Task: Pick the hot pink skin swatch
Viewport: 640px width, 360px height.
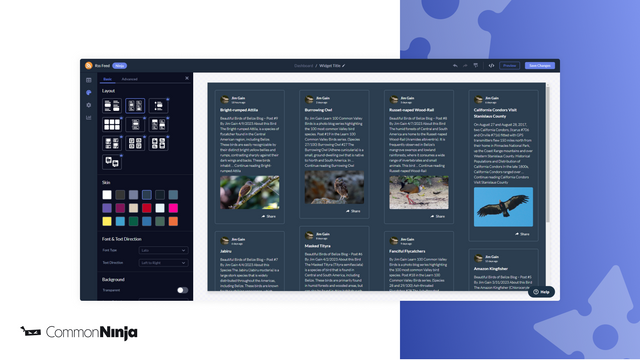Action: click(x=173, y=208)
